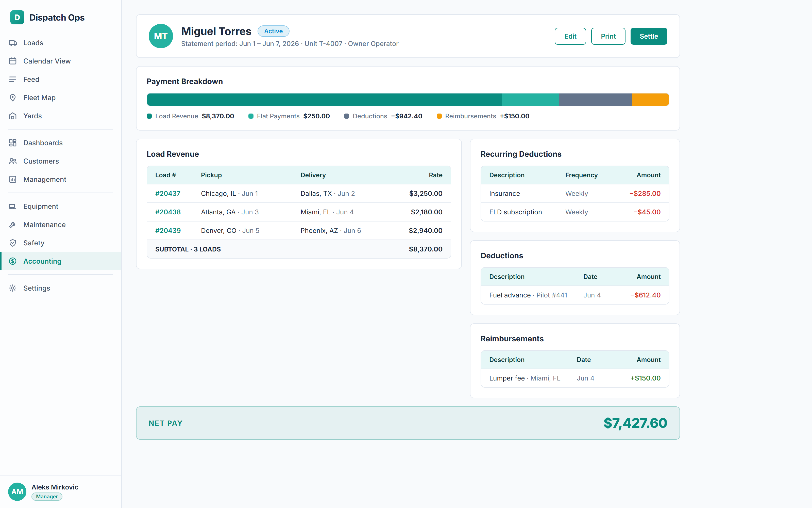The width and height of the screenshot is (812, 508).
Task: Open load #20437 link
Action: pos(168,194)
